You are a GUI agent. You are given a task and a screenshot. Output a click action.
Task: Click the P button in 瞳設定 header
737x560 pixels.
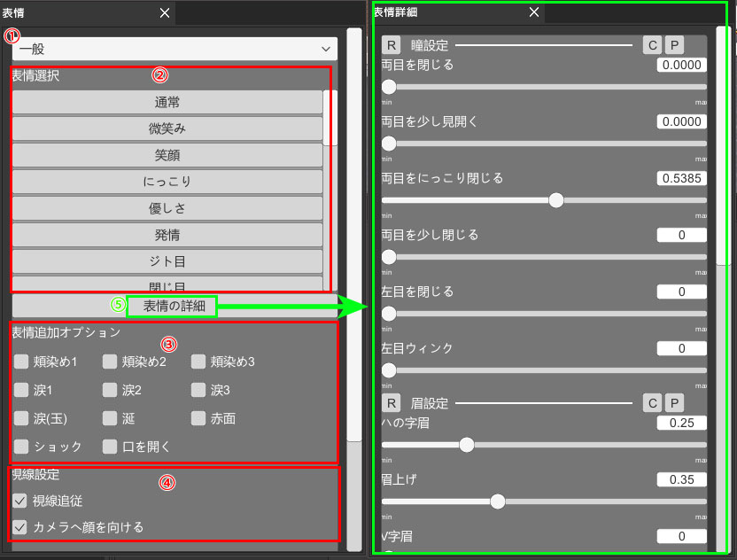(x=674, y=45)
